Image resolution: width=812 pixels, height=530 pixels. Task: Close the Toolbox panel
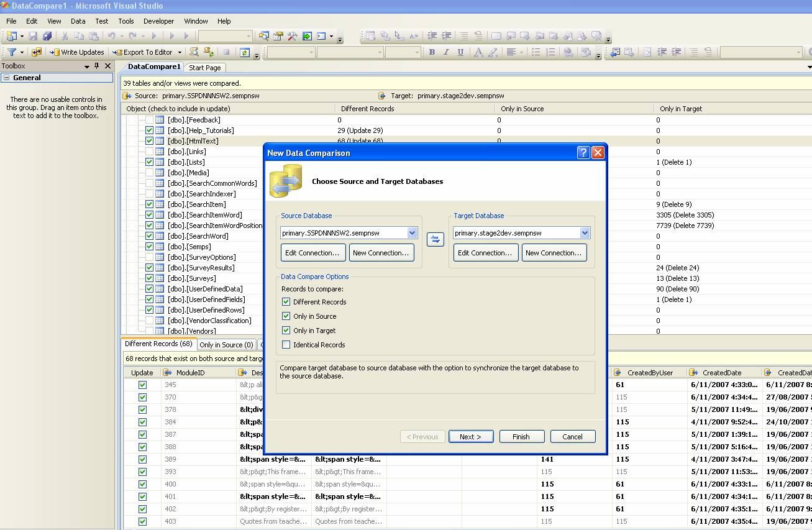(107, 66)
